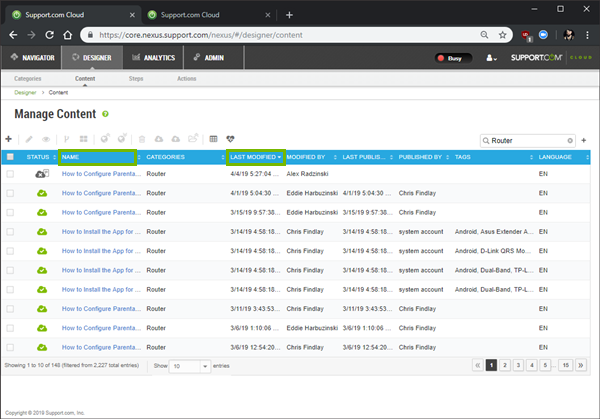
Task: Sort by the Last Modified column header
Action: click(256, 157)
